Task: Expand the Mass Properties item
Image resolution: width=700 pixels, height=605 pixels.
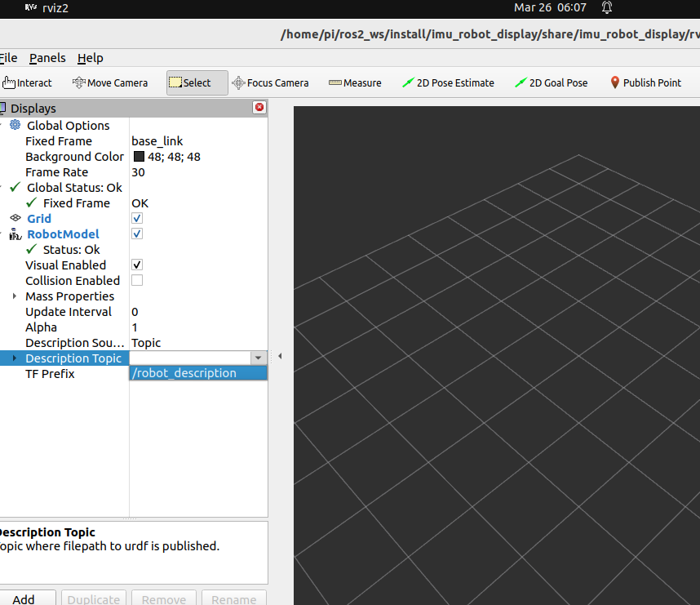Action: tap(15, 296)
